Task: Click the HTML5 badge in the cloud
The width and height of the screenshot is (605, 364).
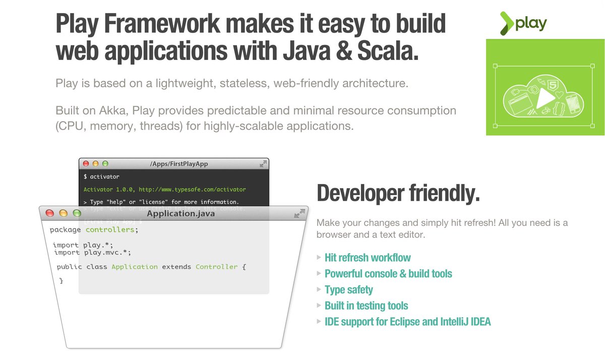Action: pos(553,85)
